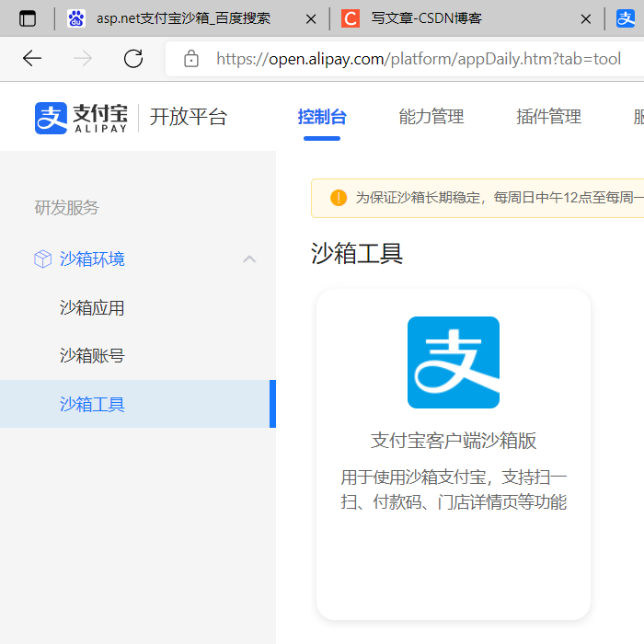Close the asp.net支付宝沙箱 Baidu search tab
The width and height of the screenshot is (644, 644).
(311, 19)
